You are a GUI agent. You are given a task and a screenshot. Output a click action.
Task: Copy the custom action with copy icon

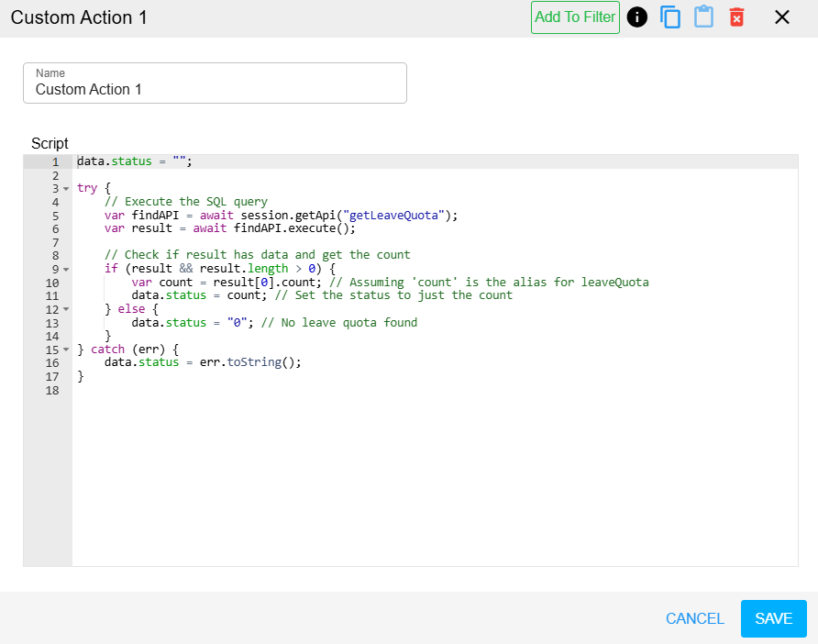coord(670,17)
